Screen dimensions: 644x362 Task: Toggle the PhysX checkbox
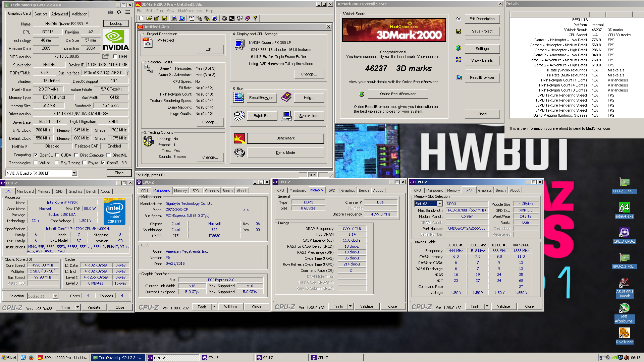click(x=85, y=163)
